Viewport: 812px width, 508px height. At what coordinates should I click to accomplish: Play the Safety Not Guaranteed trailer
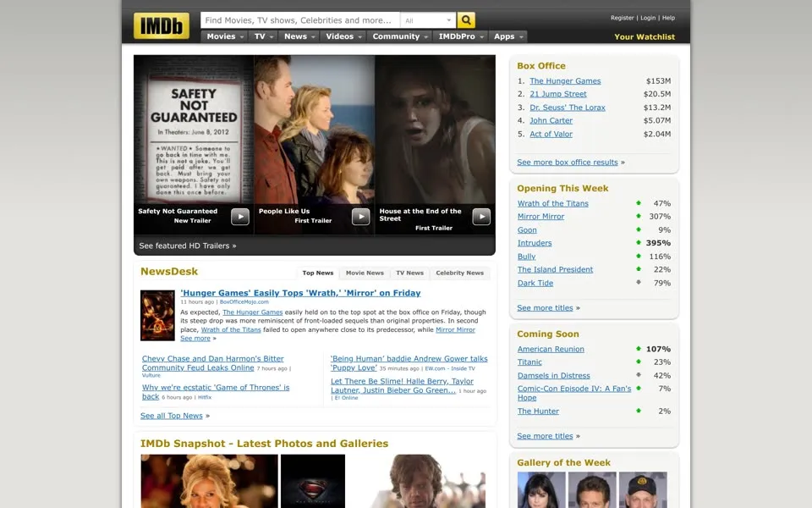tap(239, 216)
